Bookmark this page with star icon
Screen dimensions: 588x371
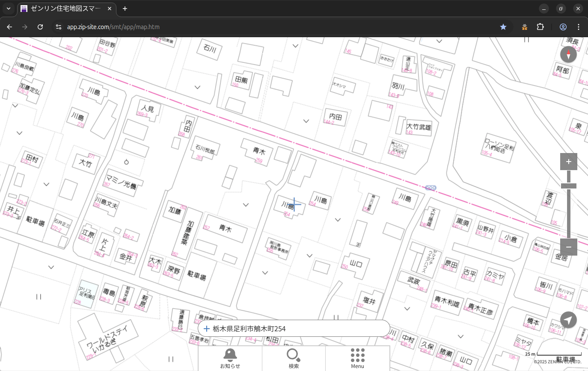pos(503,27)
